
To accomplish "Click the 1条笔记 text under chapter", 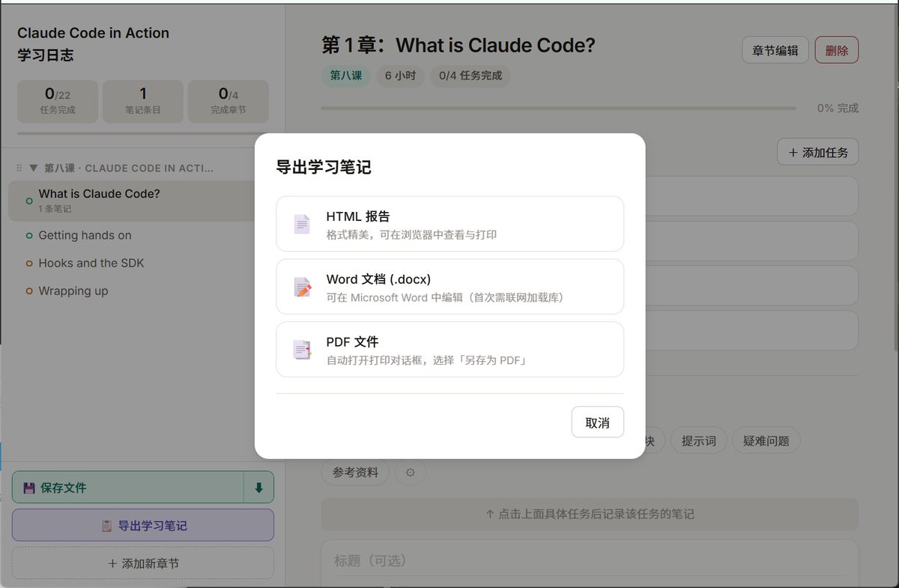I will [55, 209].
